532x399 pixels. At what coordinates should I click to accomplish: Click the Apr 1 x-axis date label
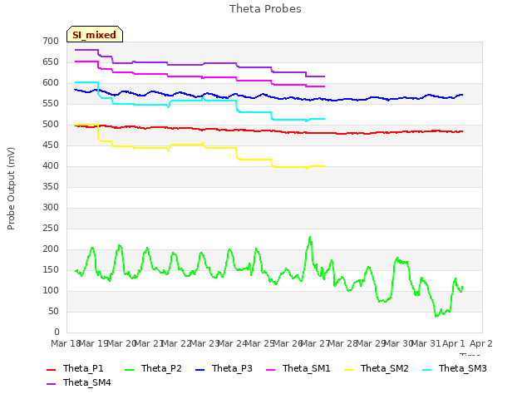point(453,343)
